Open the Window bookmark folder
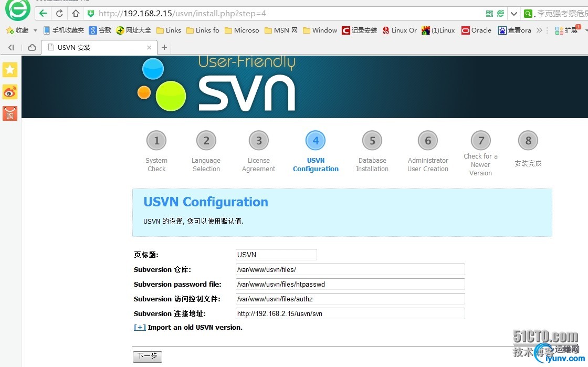The image size is (588, 367). 320,30
